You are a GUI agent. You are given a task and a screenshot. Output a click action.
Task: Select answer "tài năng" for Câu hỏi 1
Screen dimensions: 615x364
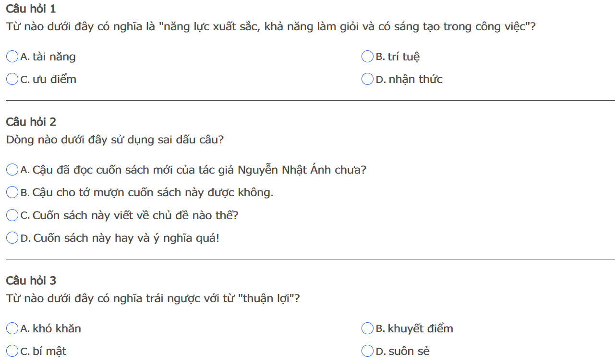pos(12,57)
